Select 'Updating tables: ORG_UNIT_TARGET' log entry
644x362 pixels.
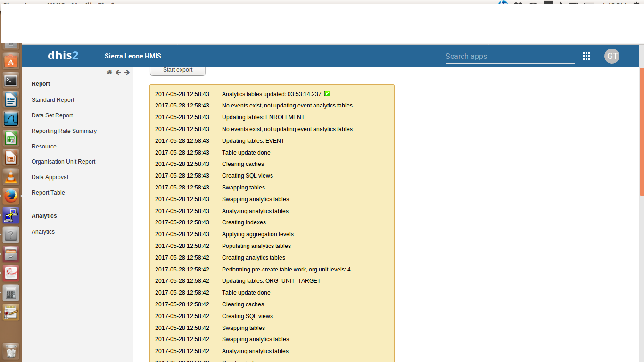coord(272,281)
